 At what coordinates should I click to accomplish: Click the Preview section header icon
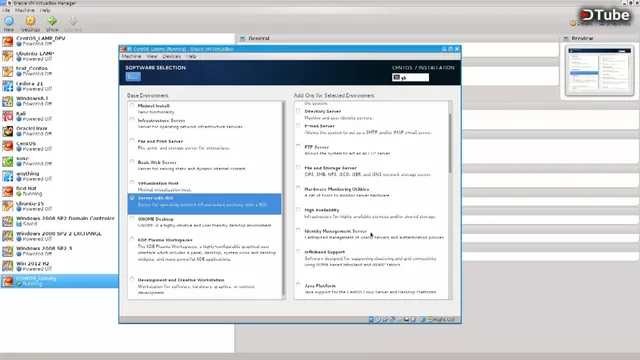click(566, 38)
